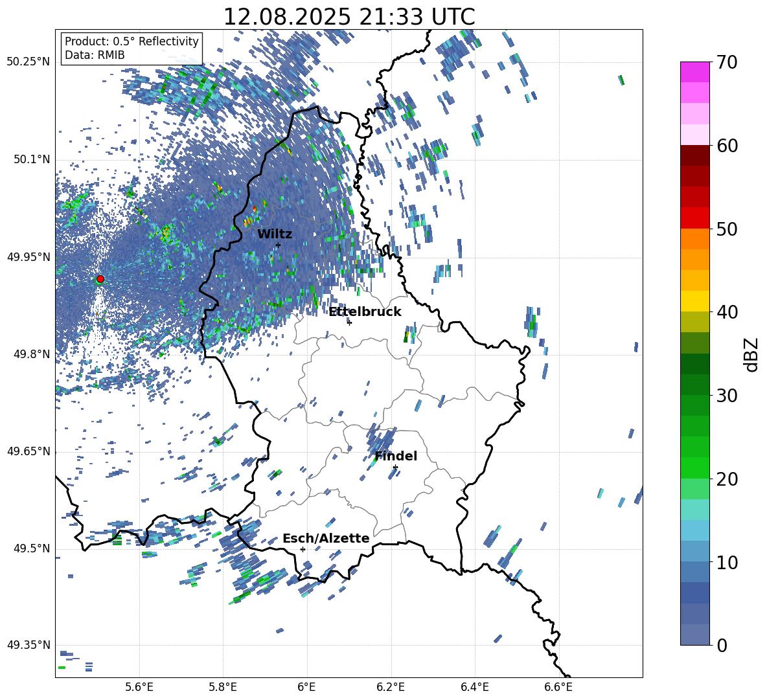Click the 6°E longitude label
Image resolution: width=767 pixels, height=700 pixels.
coord(306,687)
